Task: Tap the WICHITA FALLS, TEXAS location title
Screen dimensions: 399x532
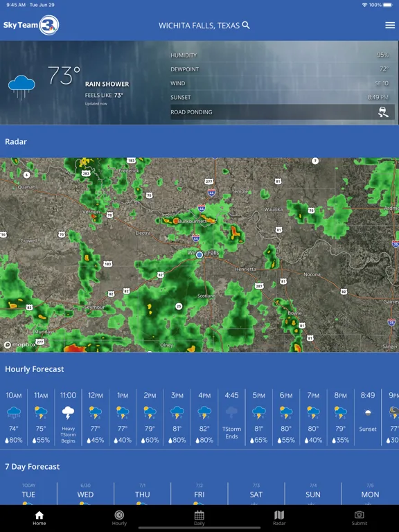Action: [199, 26]
